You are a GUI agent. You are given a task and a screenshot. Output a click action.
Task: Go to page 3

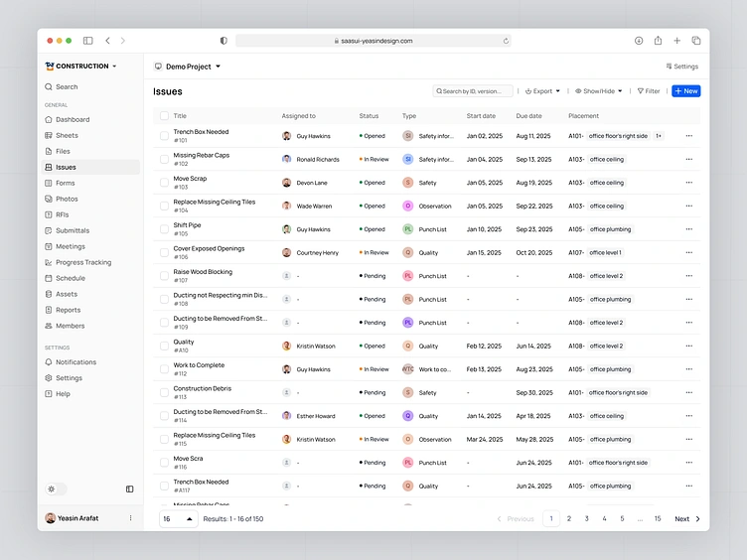[586, 518]
